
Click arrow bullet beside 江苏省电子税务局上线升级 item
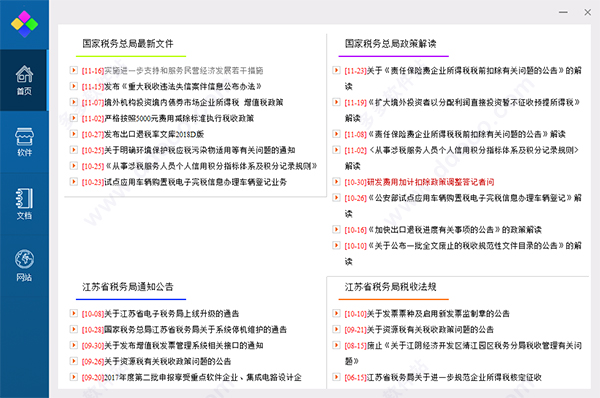coord(73,313)
